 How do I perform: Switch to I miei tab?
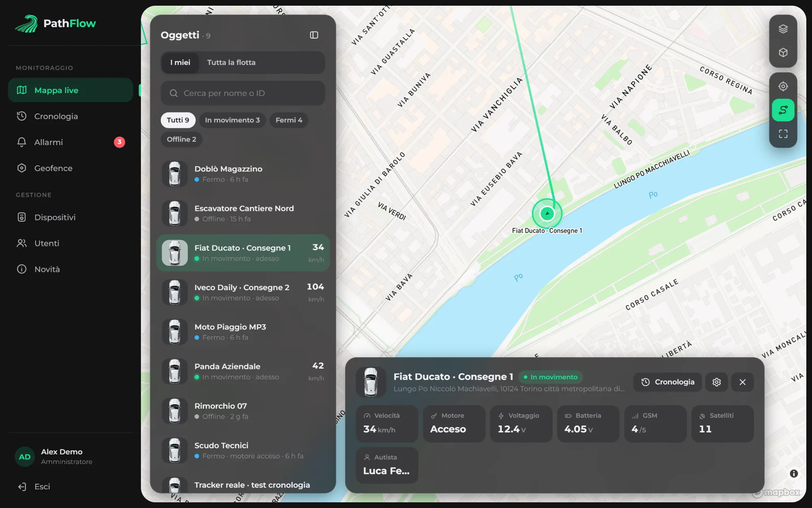point(180,63)
